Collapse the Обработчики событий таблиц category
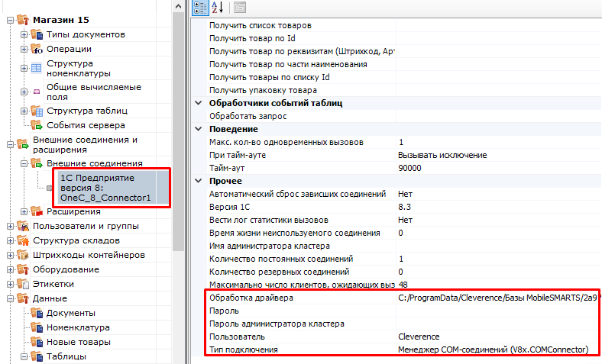Viewport: 602px width, 364px height. pos(199,103)
